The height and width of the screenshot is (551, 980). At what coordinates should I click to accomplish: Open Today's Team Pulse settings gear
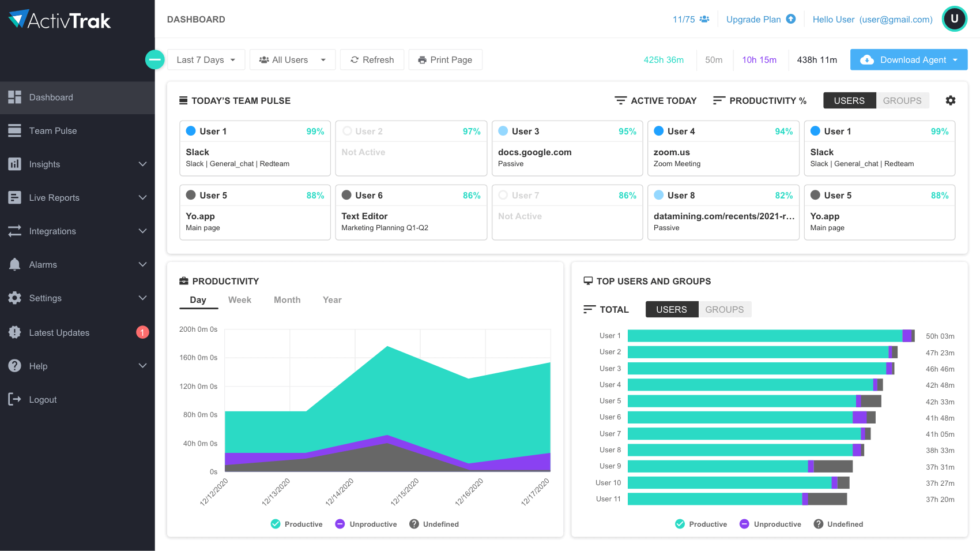951,100
